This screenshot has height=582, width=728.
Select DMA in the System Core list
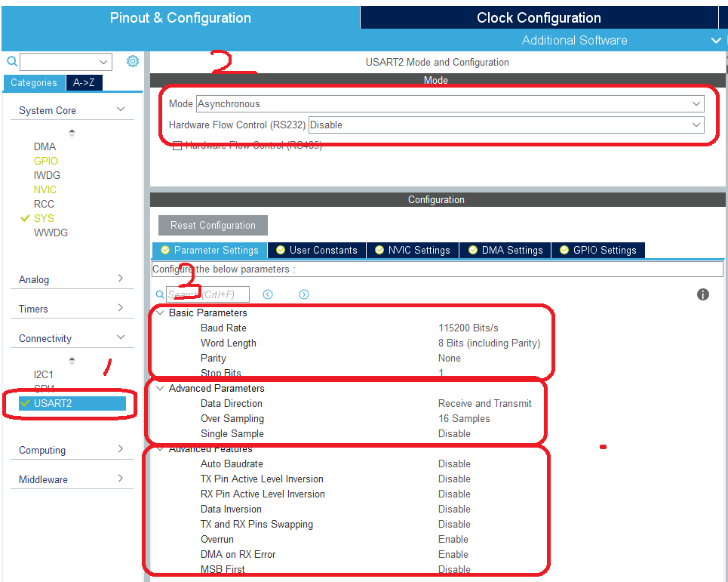[x=45, y=146]
